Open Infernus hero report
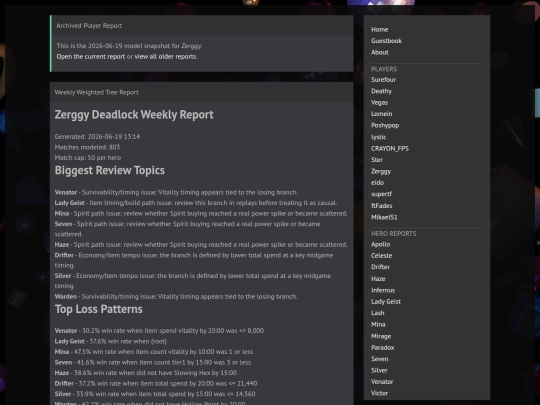Viewport: 540px width, 405px height. [x=383, y=290]
